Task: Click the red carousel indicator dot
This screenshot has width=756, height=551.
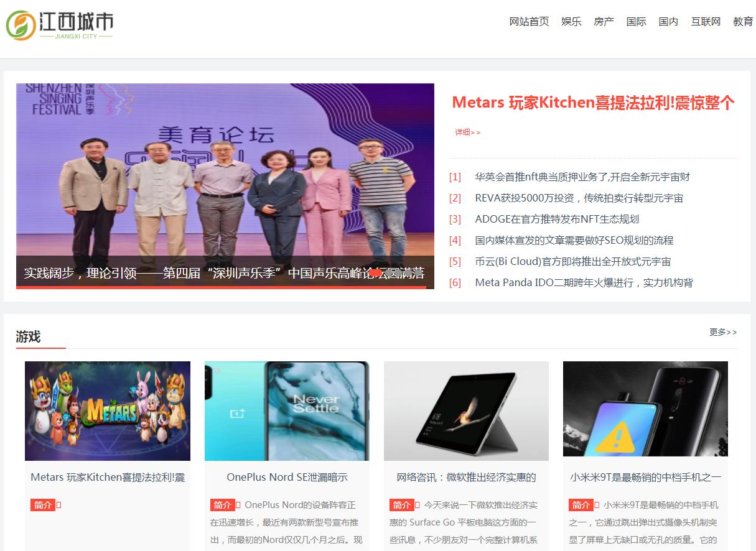Action: tap(375, 272)
